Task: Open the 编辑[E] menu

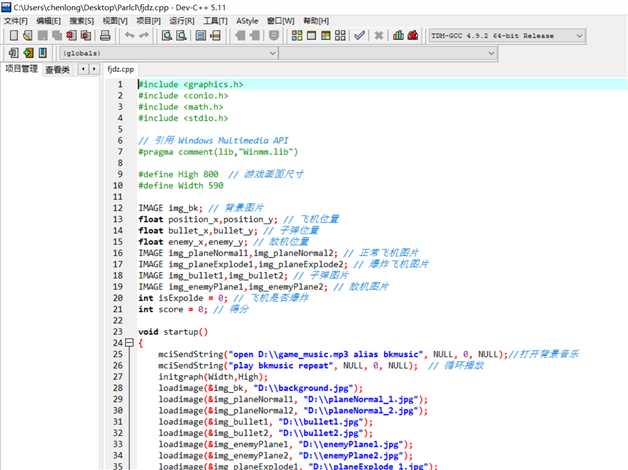Action: point(48,21)
